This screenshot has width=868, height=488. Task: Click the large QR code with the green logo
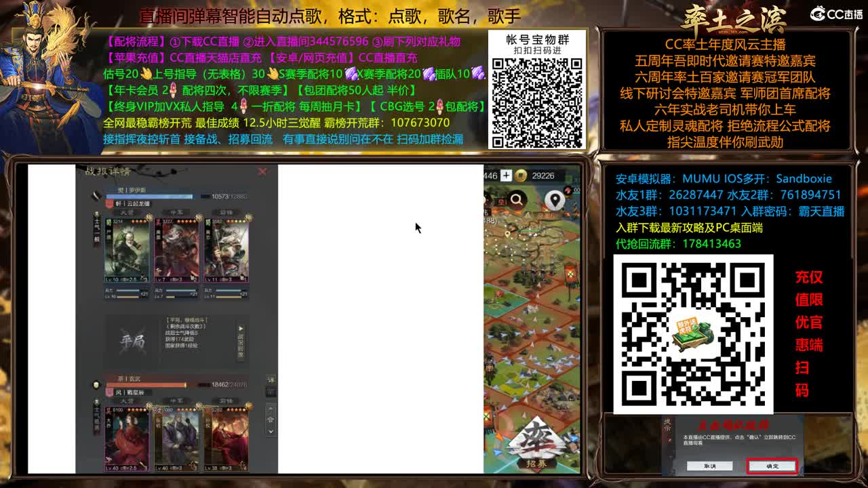(x=693, y=334)
